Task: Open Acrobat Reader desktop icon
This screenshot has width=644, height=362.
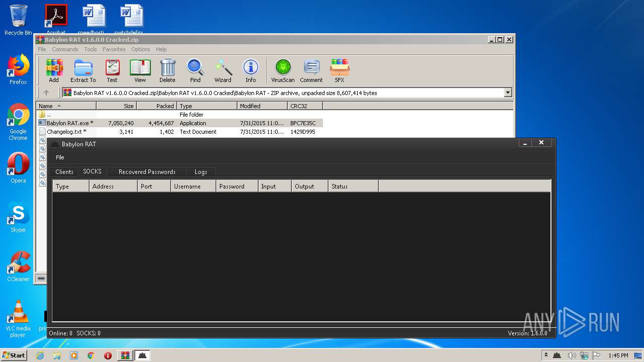Action: pos(56,19)
